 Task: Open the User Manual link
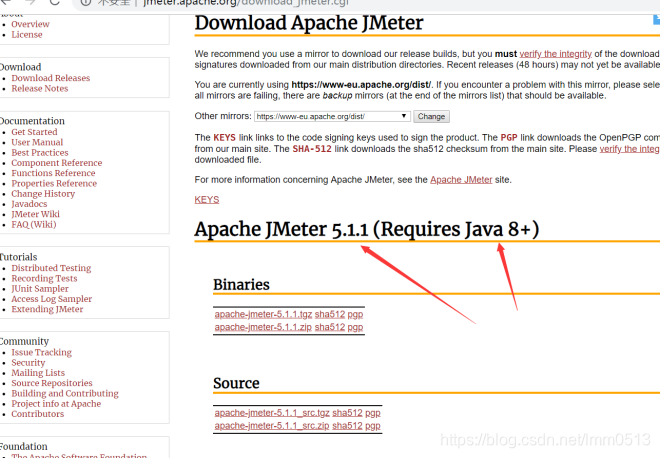(x=37, y=142)
